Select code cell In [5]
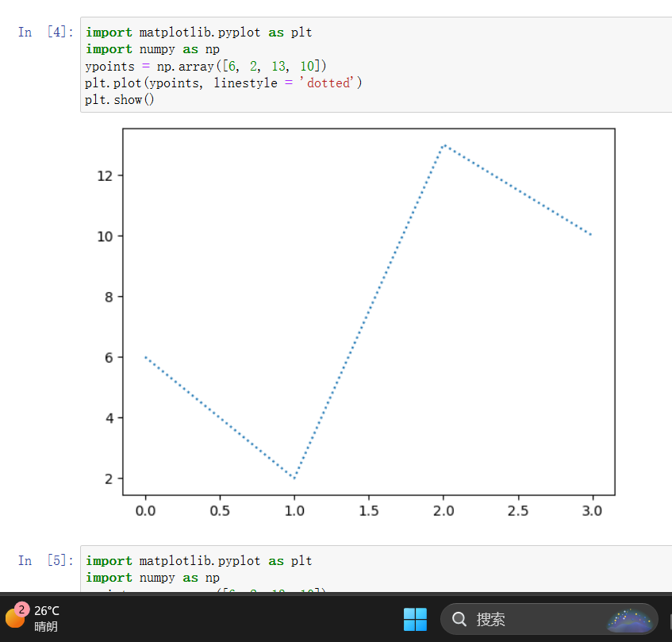672x642 pixels. coord(376,569)
